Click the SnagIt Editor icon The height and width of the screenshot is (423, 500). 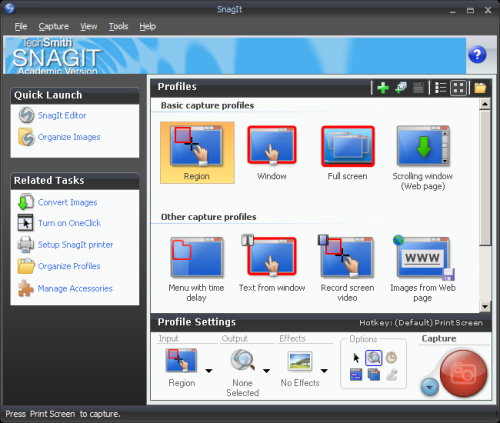coord(26,115)
